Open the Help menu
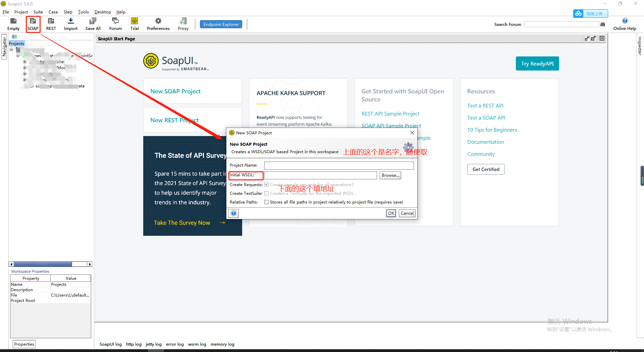This screenshot has height=352, width=644. [x=121, y=12]
